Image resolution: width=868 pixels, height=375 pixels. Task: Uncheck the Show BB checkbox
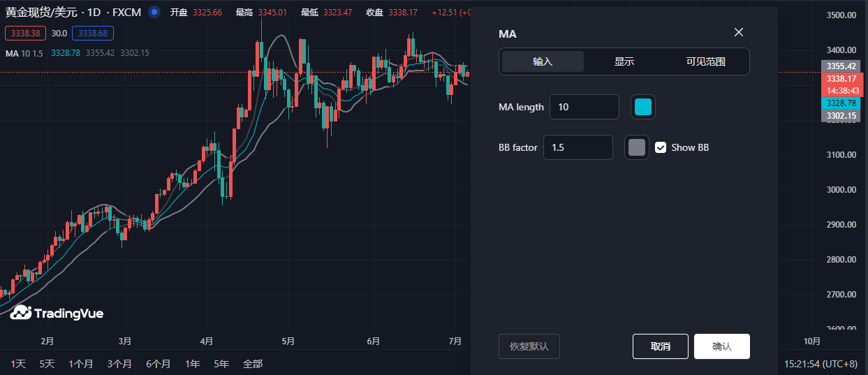click(661, 147)
